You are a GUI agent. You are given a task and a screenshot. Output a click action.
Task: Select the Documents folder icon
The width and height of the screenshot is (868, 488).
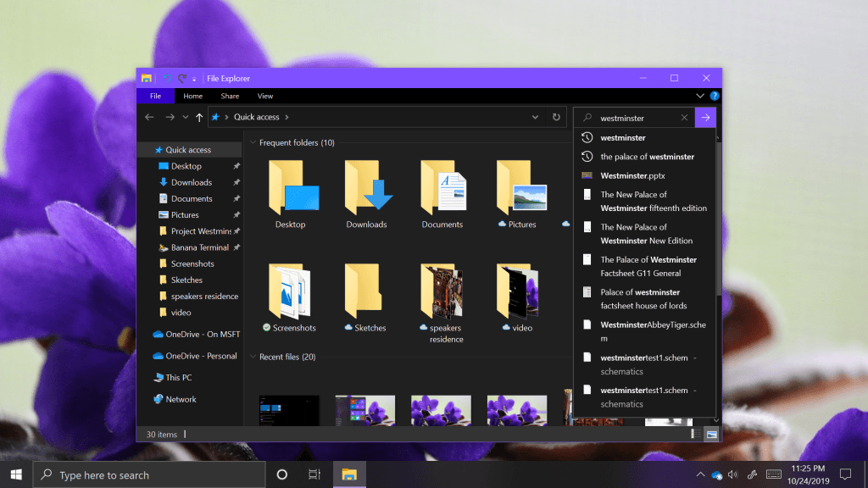pos(442,188)
